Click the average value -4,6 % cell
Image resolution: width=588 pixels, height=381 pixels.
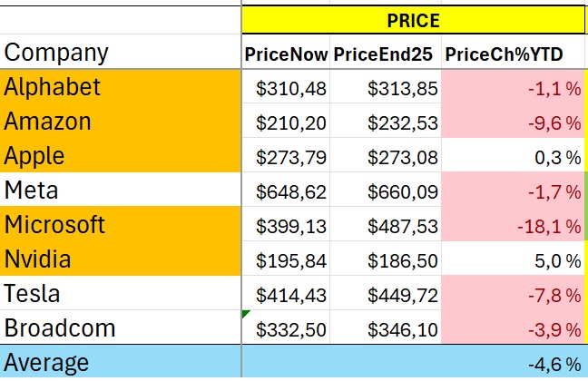[513, 364]
